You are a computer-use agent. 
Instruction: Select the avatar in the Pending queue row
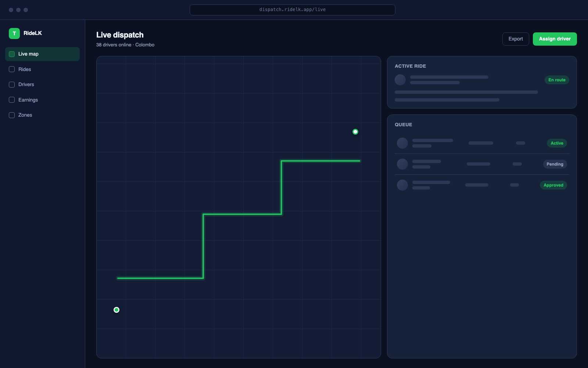click(402, 164)
